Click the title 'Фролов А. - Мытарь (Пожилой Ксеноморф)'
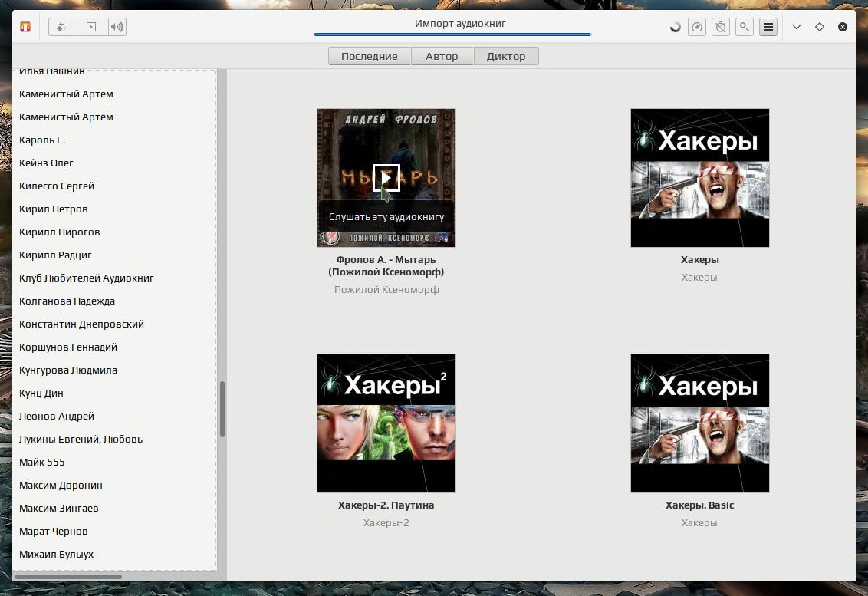 [x=386, y=266]
